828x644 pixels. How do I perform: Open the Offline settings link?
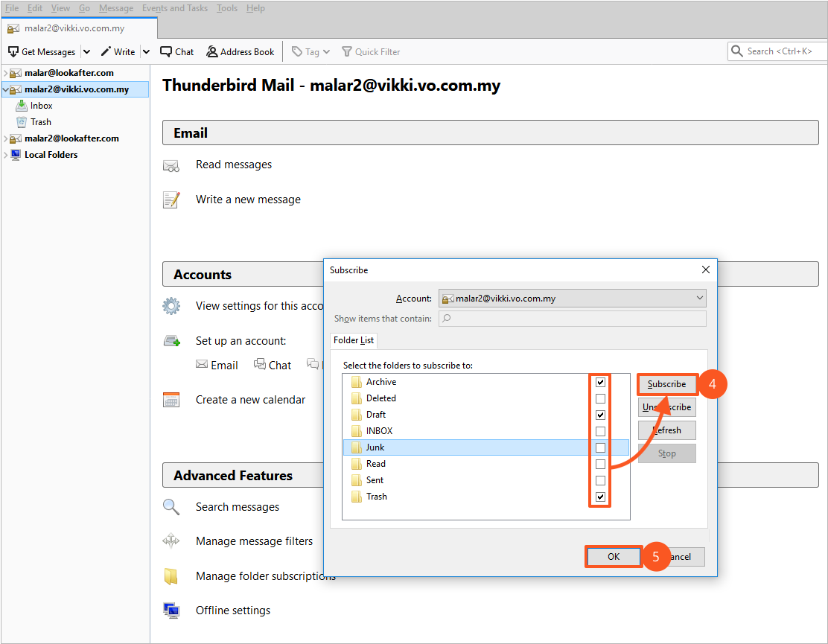[x=233, y=610]
